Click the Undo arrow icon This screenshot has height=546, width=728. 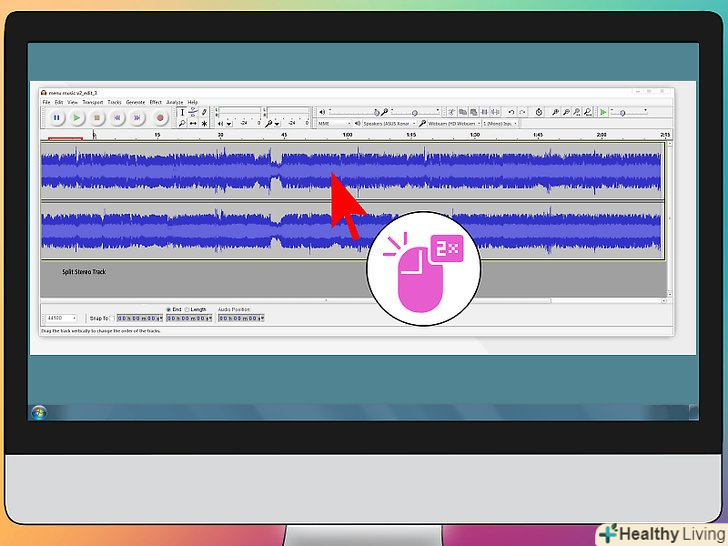511,112
